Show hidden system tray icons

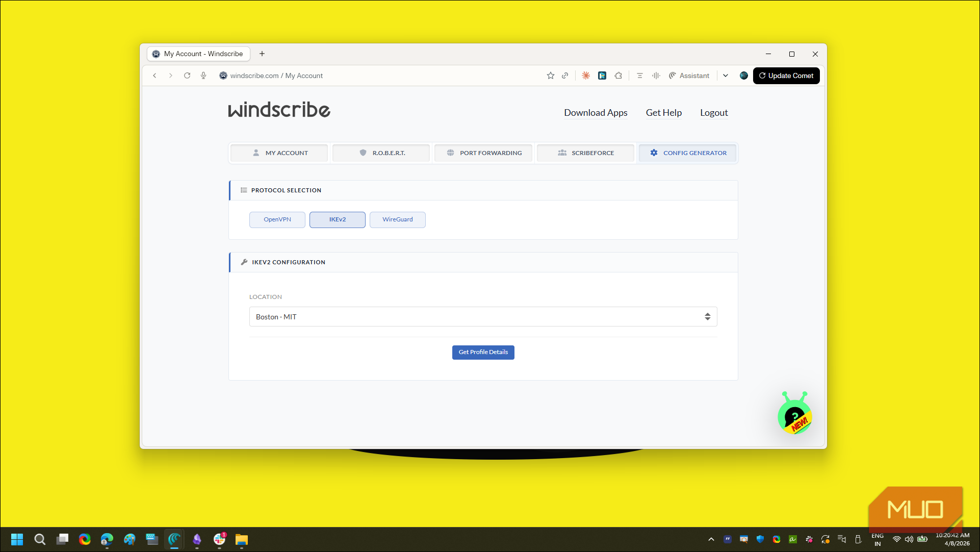coord(711,539)
